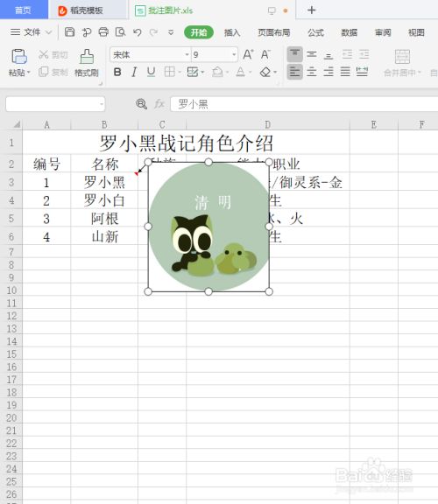The image size is (438, 504).
Task: Click the presentation mode icon on file tab
Action: [272, 10]
